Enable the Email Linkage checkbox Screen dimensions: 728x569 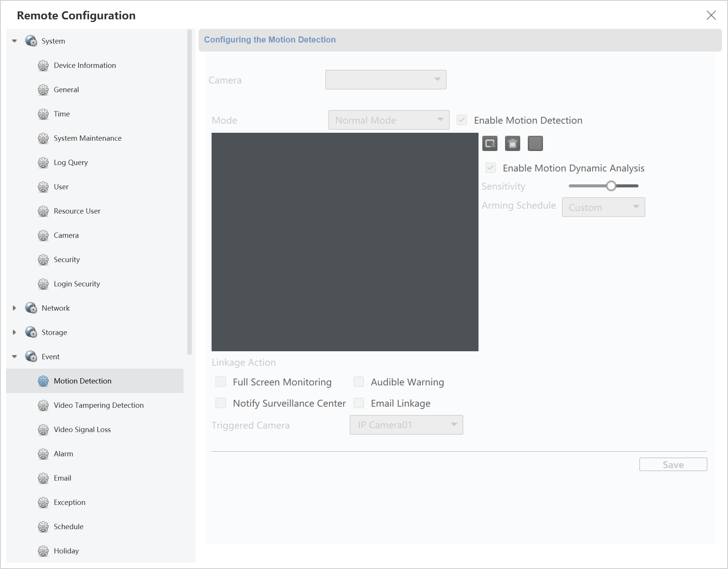coord(359,403)
